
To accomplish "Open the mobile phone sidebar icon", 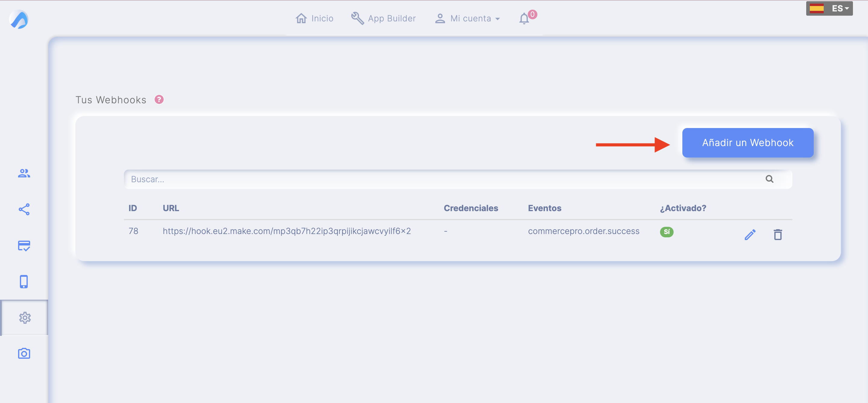I will pos(24,281).
